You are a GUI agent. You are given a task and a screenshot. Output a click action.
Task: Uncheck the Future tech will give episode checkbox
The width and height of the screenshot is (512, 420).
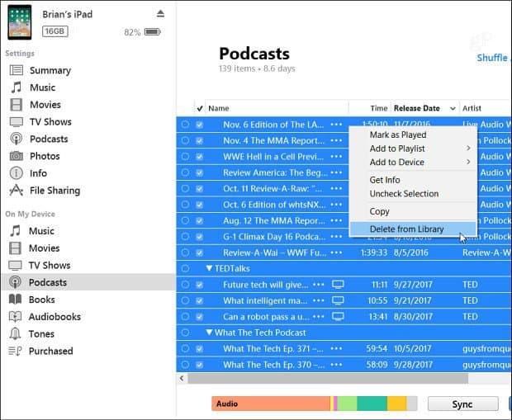[199, 284]
